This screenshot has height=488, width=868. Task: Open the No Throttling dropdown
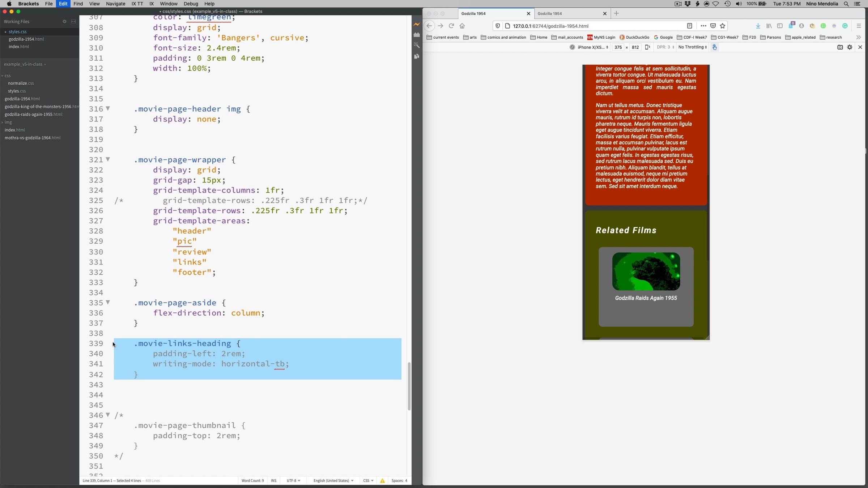pyautogui.click(x=692, y=47)
